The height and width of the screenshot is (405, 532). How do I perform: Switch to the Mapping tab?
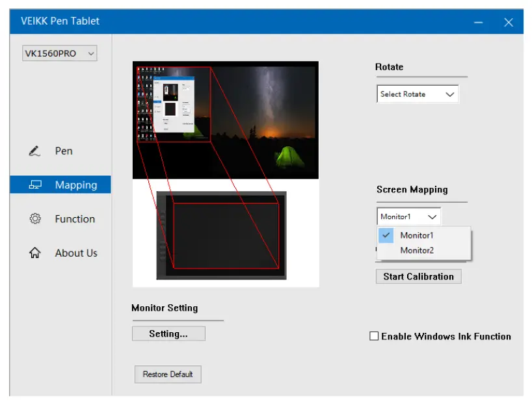(60, 185)
